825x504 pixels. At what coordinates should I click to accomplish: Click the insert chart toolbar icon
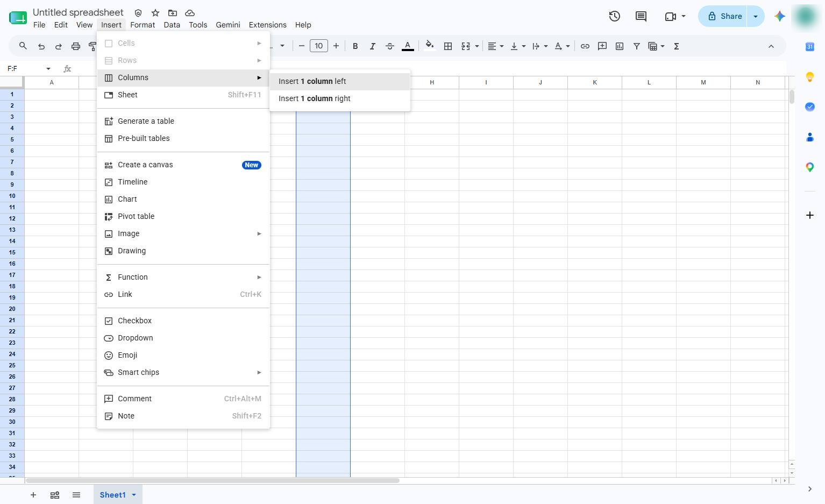(x=620, y=46)
